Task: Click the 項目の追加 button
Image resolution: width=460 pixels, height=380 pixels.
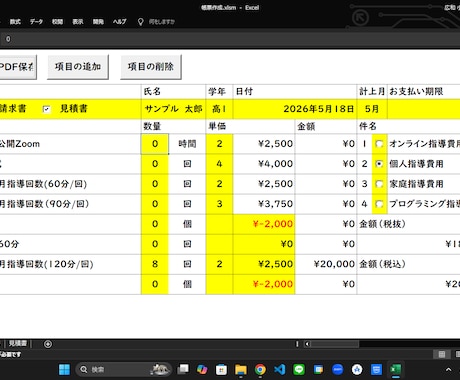Action: (78, 67)
